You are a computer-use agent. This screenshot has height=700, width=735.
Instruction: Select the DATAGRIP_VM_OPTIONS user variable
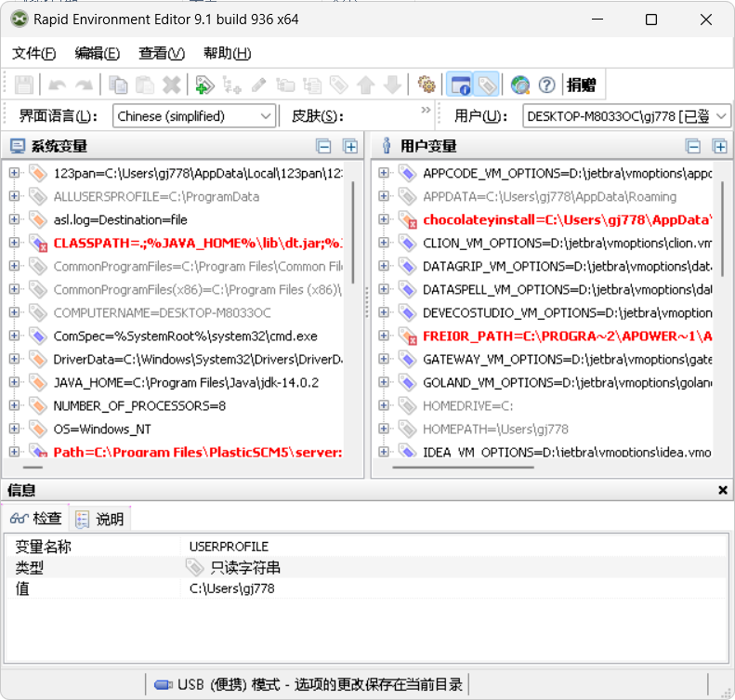tap(567, 266)
